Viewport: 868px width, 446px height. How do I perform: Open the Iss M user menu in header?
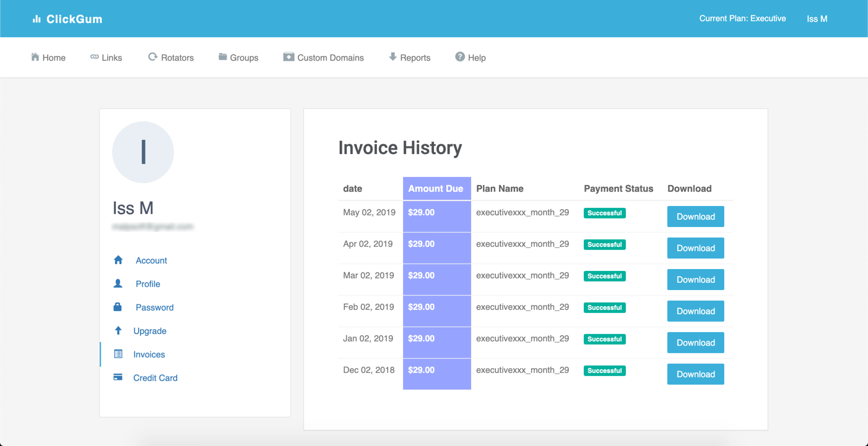(817, 19)
